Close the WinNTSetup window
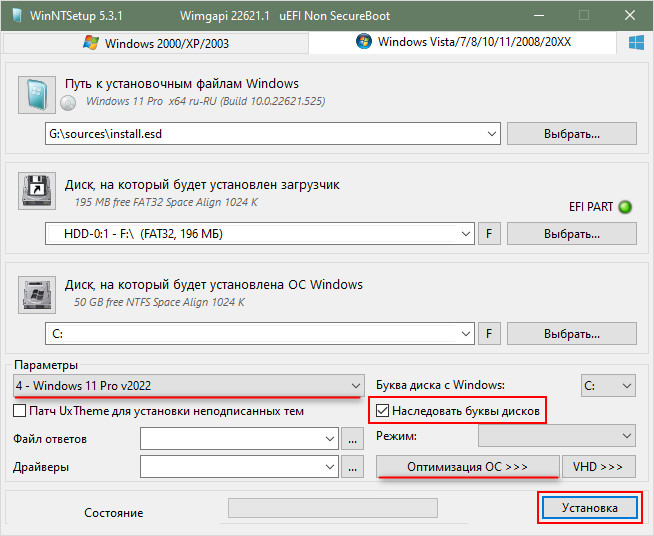The image size is (654, 536). pyautogui.click(x=630, y=16)
